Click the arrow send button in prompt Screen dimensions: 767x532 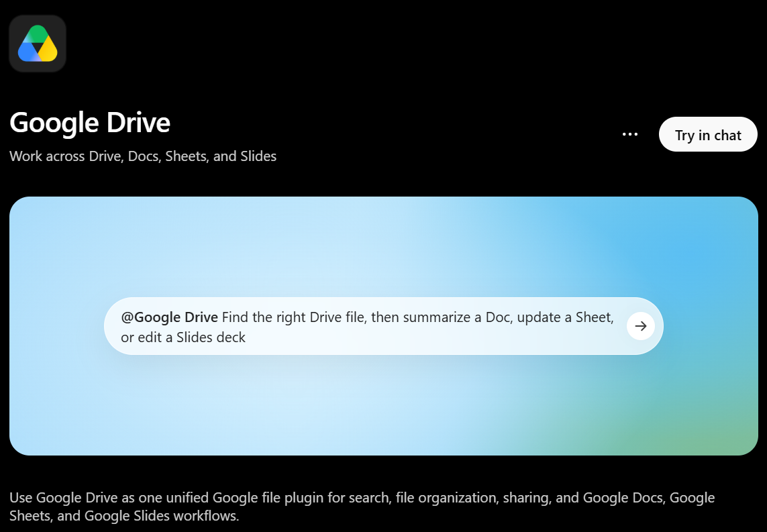(x=640, y=326)
